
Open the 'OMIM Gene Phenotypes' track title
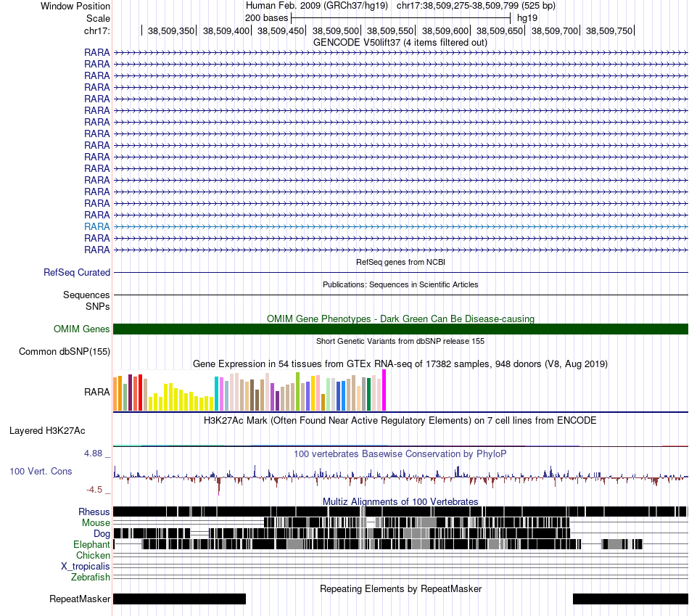pos(400,319)
